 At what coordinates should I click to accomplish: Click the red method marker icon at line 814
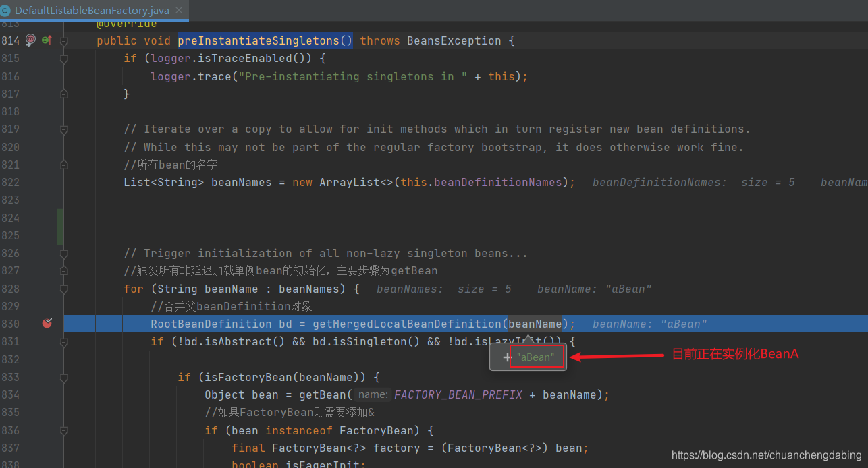pyautogui.click(x=30, y=40)
